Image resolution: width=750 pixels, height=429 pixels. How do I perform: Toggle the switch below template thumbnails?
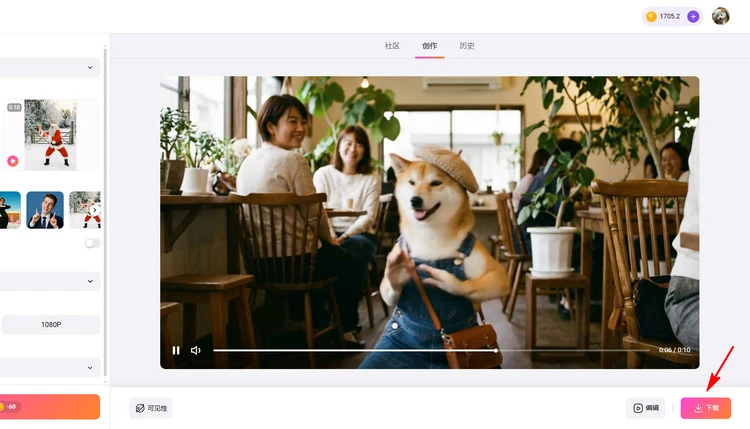click(92, 243)
